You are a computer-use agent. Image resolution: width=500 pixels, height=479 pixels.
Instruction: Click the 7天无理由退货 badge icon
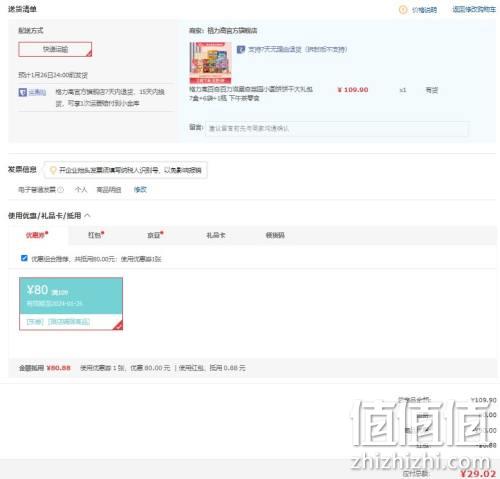point(241,50)
